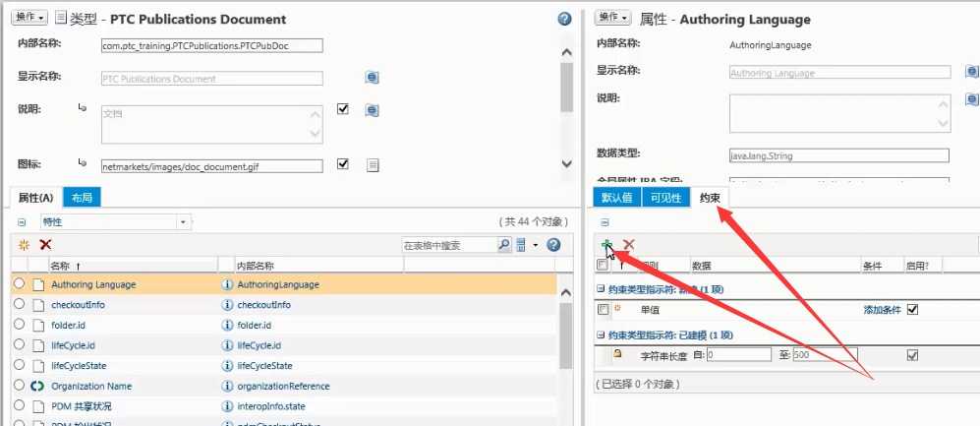
Task: Click lock icon on 字符串长度 row
Action: point(617,353)
